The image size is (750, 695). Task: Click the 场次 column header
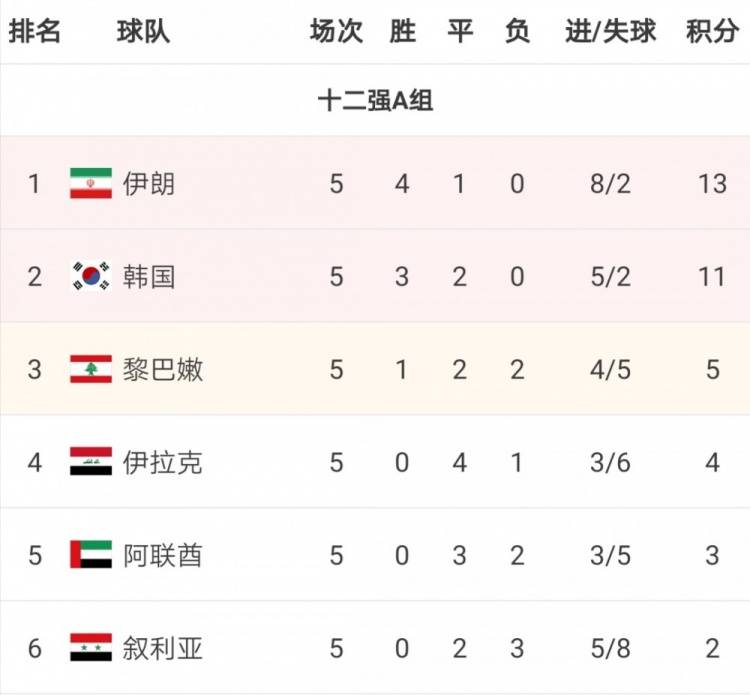[x=336, y=32]
